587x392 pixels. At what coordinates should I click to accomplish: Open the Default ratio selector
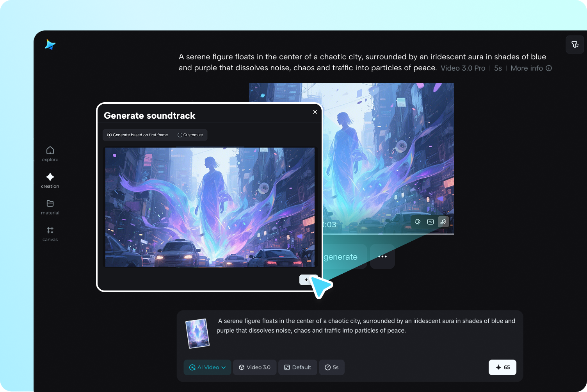click(x=297, y=367)
